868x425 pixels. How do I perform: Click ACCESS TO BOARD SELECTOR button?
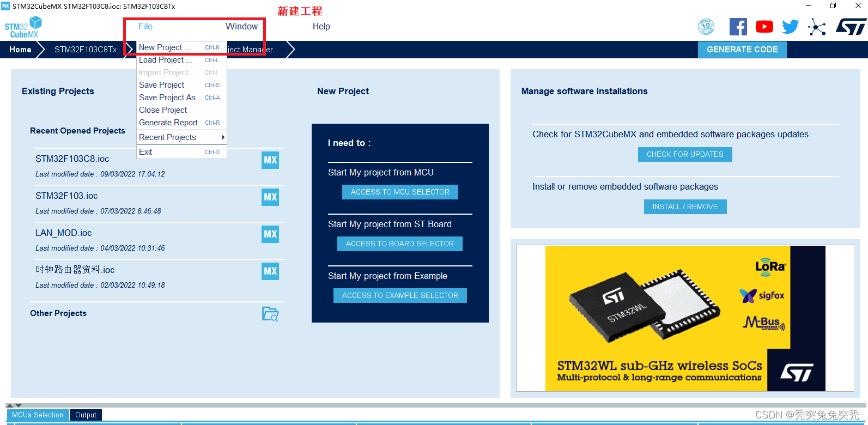click(400, 244)
